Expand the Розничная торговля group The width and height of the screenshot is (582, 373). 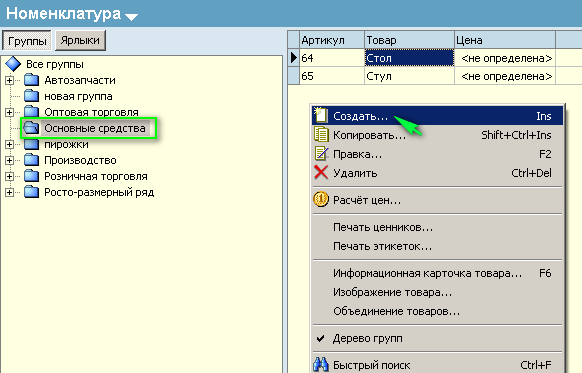pos(9,176)
